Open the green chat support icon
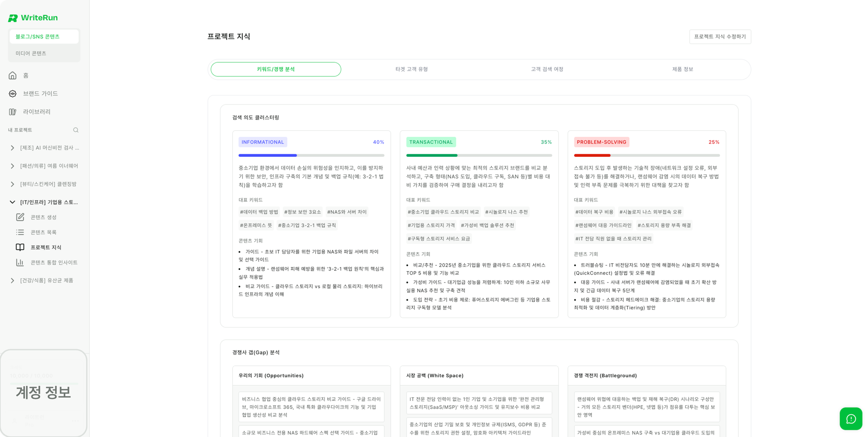The height and width of the screenshot is (437, 868). coord(851,419)
